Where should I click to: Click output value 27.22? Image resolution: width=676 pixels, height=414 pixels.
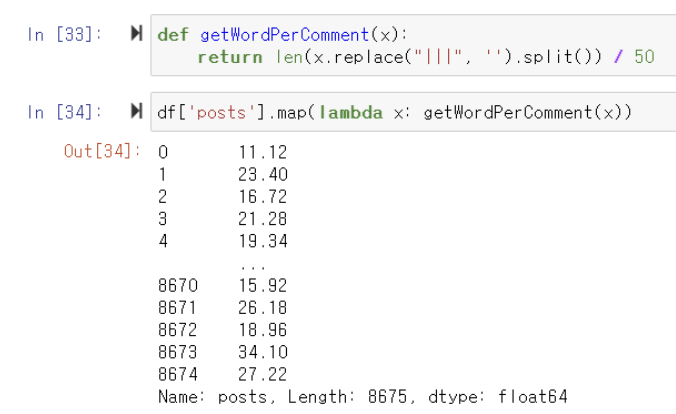coord(263,374)
